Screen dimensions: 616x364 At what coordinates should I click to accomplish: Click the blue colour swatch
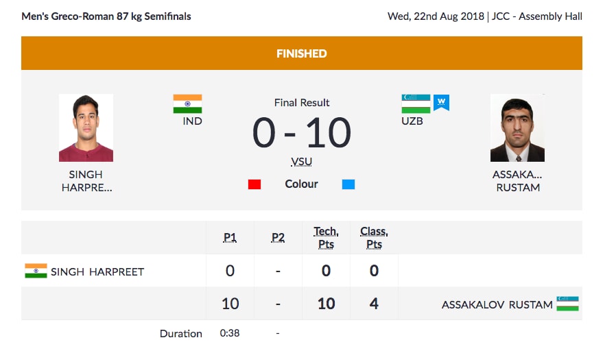tap(348, 184)
